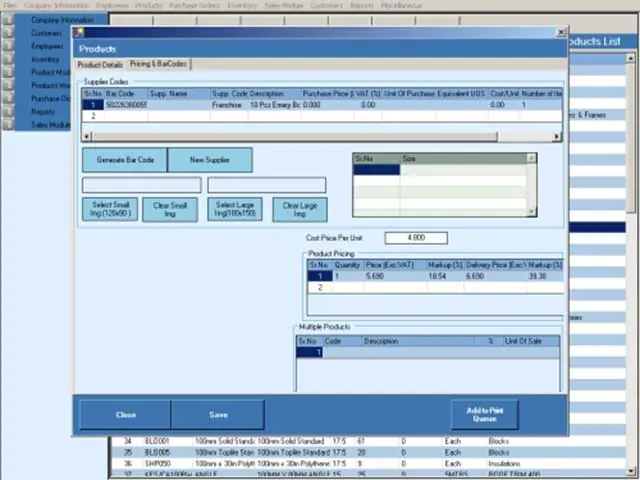Click the small image path input field
This screenshot has width=640, height=480.
tap(142, 185)
